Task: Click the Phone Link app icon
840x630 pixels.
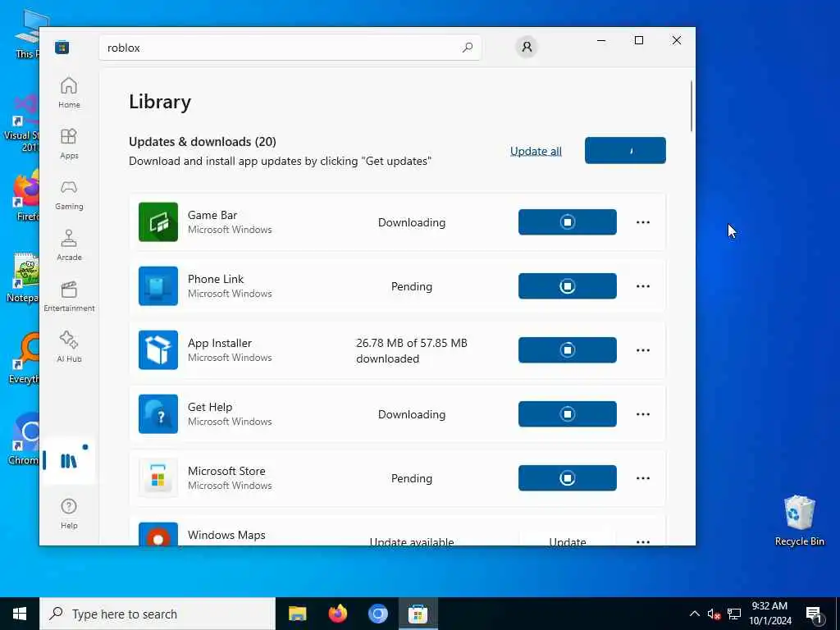Action: [x=158, y=286]
